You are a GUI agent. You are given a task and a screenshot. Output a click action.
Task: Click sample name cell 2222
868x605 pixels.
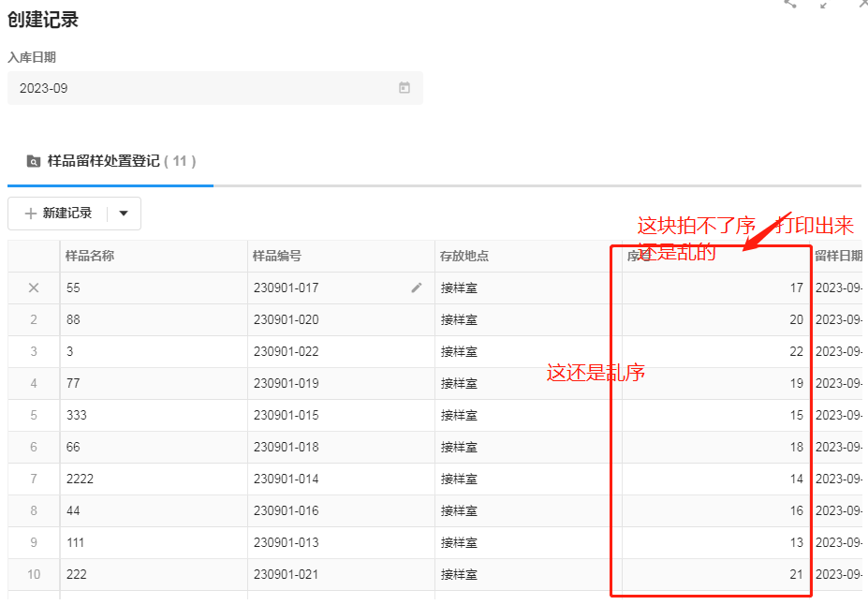point(154,479)
